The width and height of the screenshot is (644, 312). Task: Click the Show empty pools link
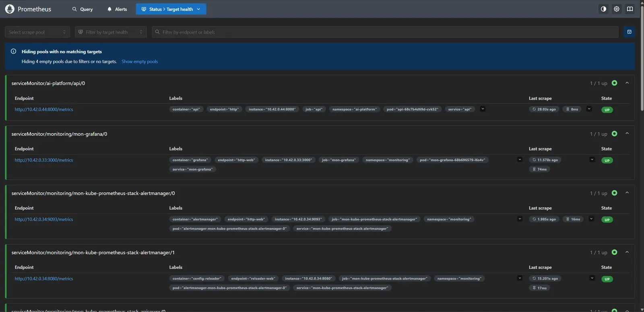(140, 62)
